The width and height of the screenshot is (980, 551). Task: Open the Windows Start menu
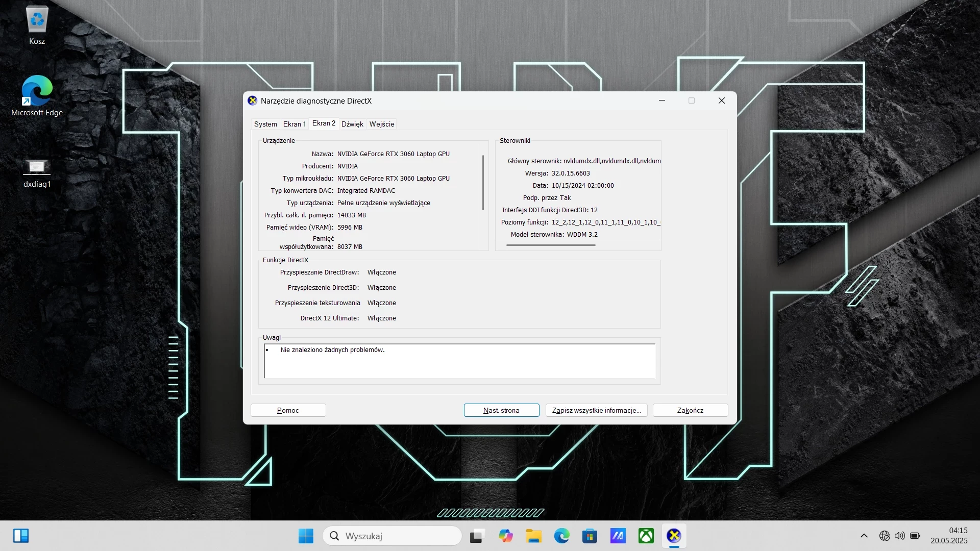click(306, 536)
